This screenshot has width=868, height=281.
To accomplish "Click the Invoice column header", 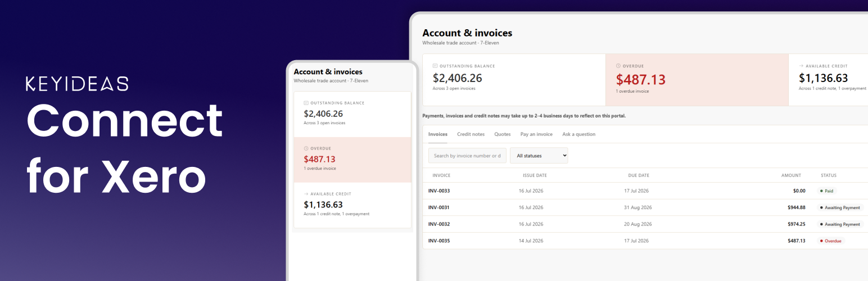I will [x=441, y=175].
